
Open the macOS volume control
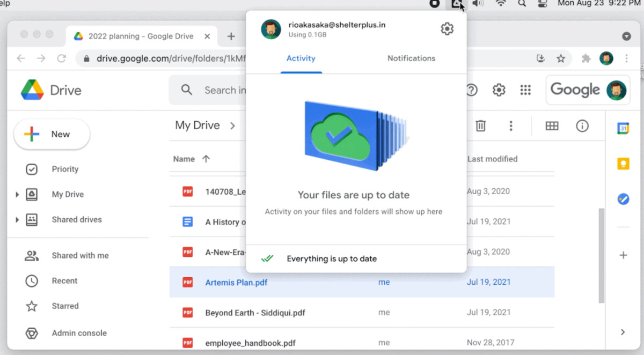click(x=478, y=4)
